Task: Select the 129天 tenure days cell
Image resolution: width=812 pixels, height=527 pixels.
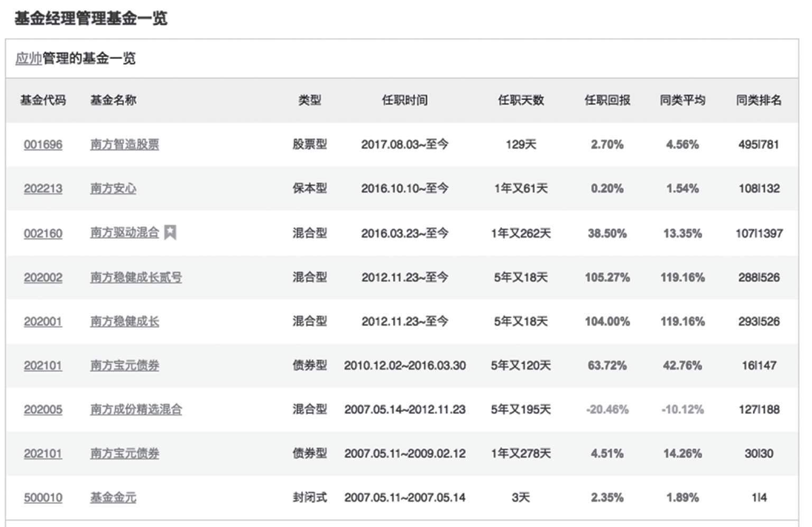Action: point(521,144)
